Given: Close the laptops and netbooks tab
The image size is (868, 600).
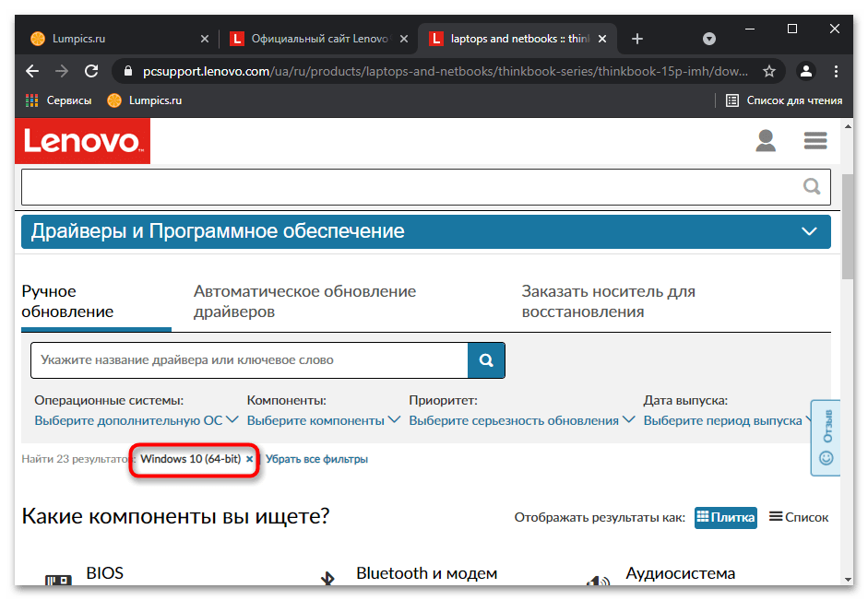Looking at the screenshot, I should tap(602, 39).
